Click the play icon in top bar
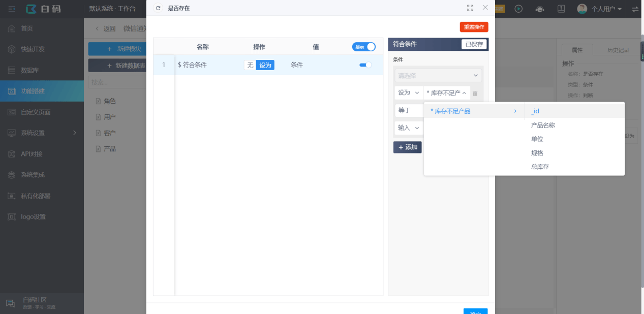This screenshot has width=644, height=314. point(518,9)
